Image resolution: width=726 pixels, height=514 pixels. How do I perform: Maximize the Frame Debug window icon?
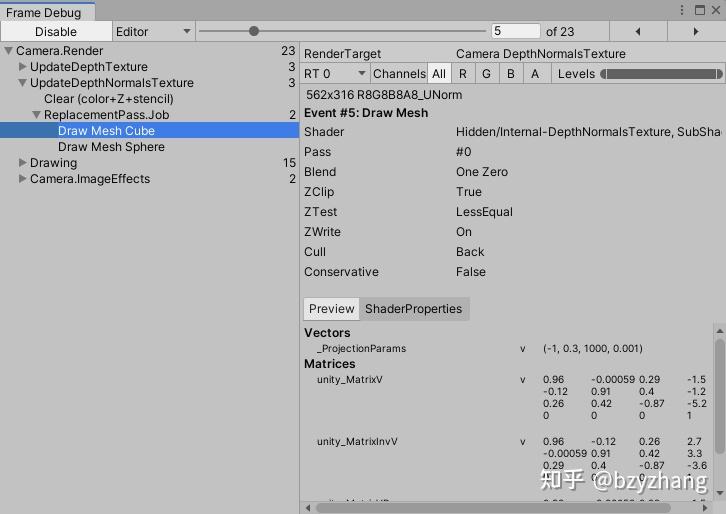[700, 10]
